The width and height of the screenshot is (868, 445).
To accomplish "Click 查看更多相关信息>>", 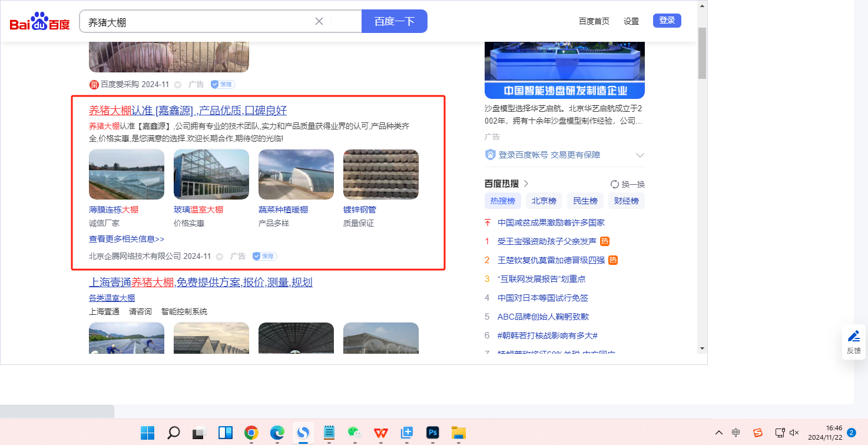I will click(127, 239).
